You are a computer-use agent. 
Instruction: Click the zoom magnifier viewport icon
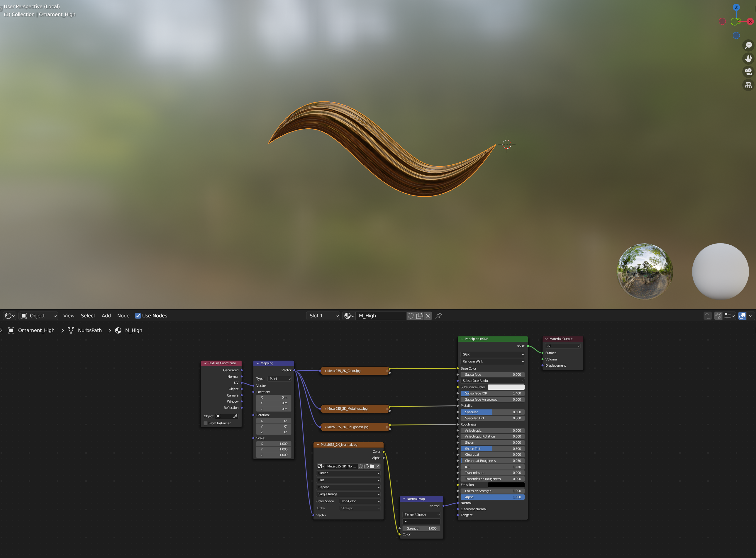[x=748, y=45]
